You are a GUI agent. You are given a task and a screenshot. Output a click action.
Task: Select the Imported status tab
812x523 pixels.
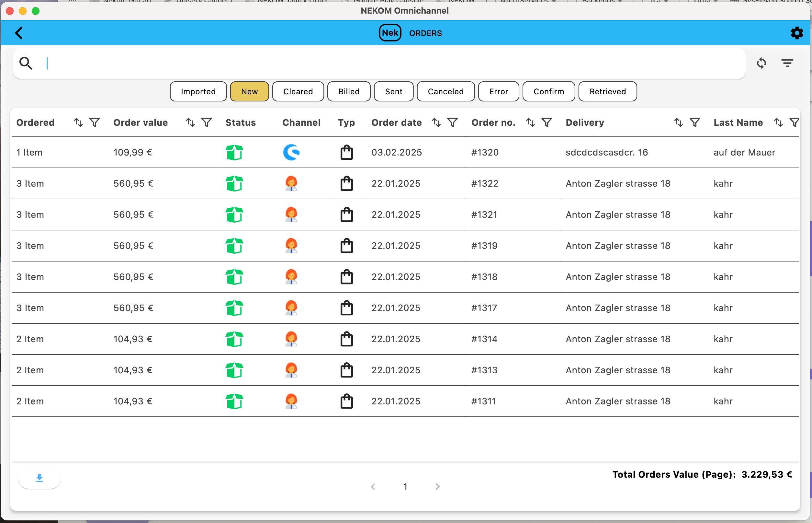click(198, 91)
